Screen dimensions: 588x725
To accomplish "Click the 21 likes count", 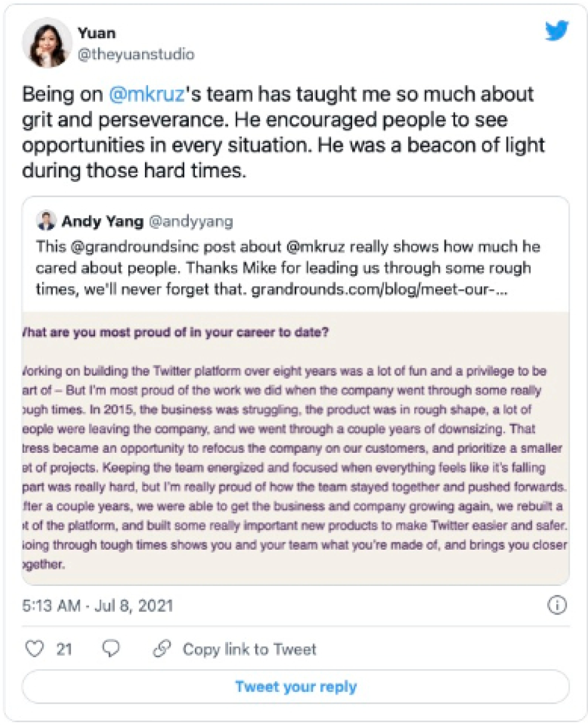I will [64, 649].
